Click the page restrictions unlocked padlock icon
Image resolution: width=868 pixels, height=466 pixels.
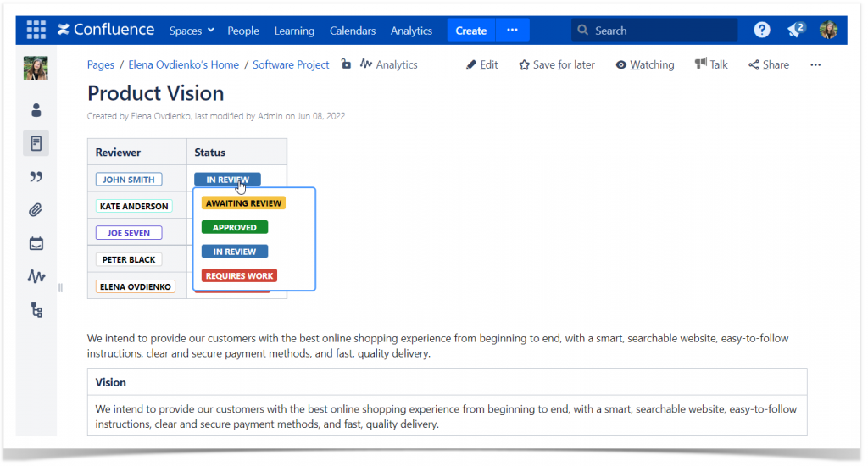(346, 64)
